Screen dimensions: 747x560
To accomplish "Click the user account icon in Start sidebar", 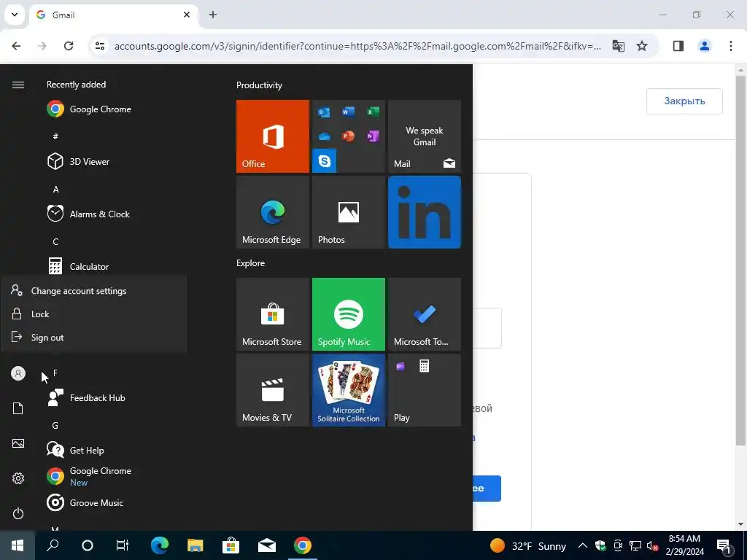I will [x=18, y=373].
